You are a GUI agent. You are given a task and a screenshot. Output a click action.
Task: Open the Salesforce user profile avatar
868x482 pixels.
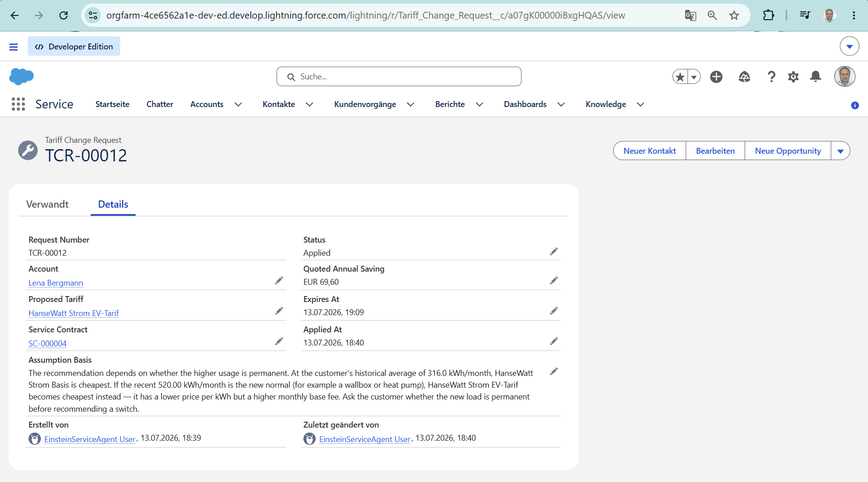click(844, 76)
